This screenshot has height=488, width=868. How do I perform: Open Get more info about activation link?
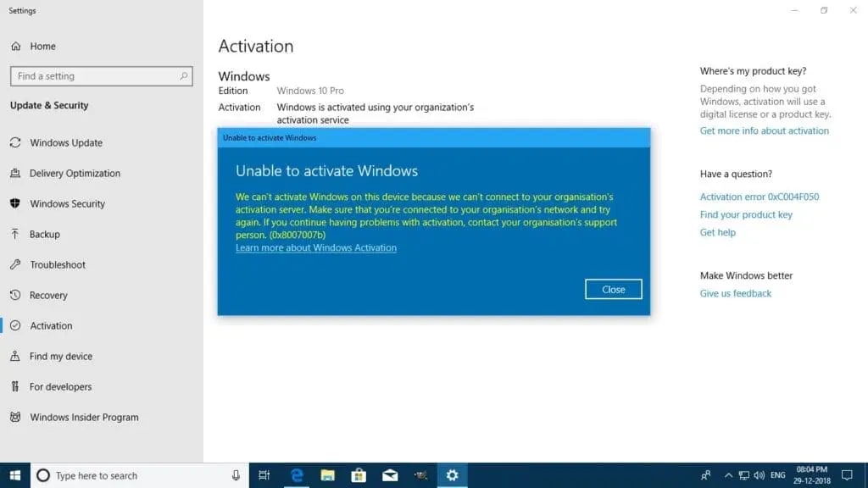[x=764, y=131]
